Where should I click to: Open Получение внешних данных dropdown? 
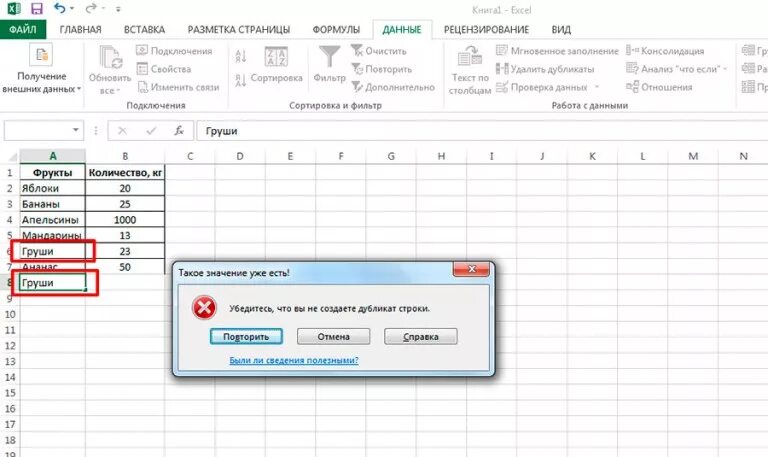pyautogui.click(x=41, y=69)
